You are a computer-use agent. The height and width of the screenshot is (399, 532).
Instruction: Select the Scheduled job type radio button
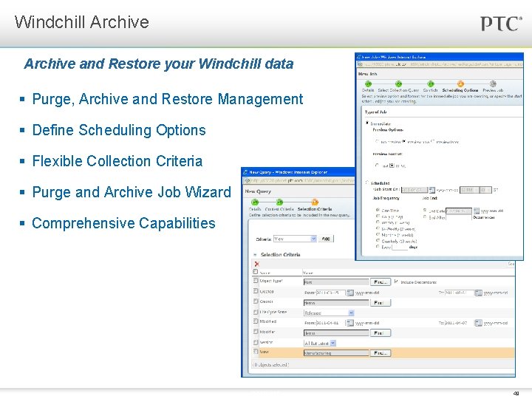pos(366,183)
